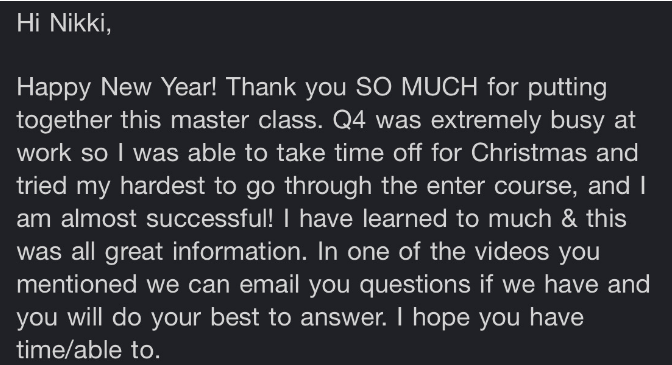Select the "Q4" text in email body
Screen dimensions: 672x365
click(x=349, y=120)
